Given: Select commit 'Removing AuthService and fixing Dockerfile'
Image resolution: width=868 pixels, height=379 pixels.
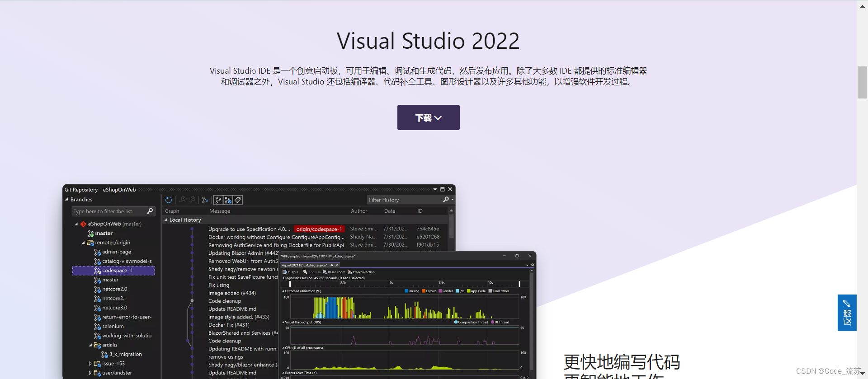Looking at the screenshot, I should (x=276, y=245).
